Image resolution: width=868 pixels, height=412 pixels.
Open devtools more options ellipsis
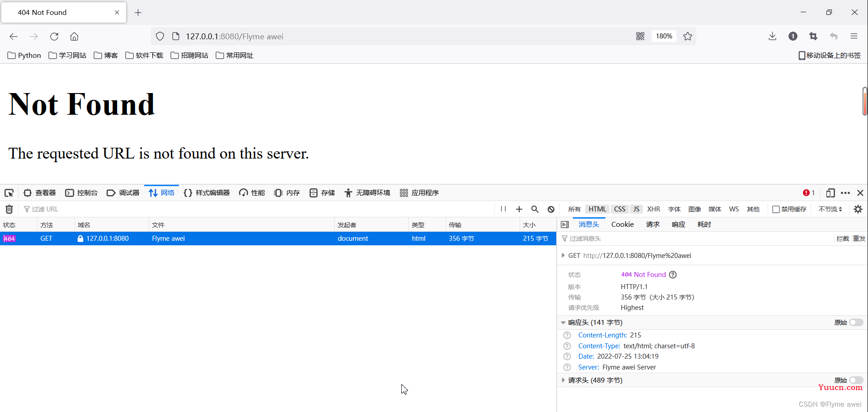click(845, 193)
